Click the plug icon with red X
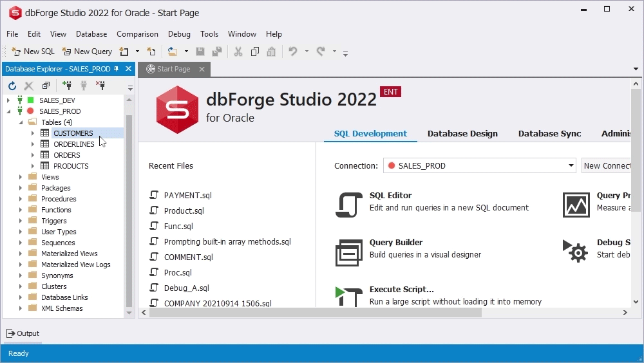 click(100, 86)
